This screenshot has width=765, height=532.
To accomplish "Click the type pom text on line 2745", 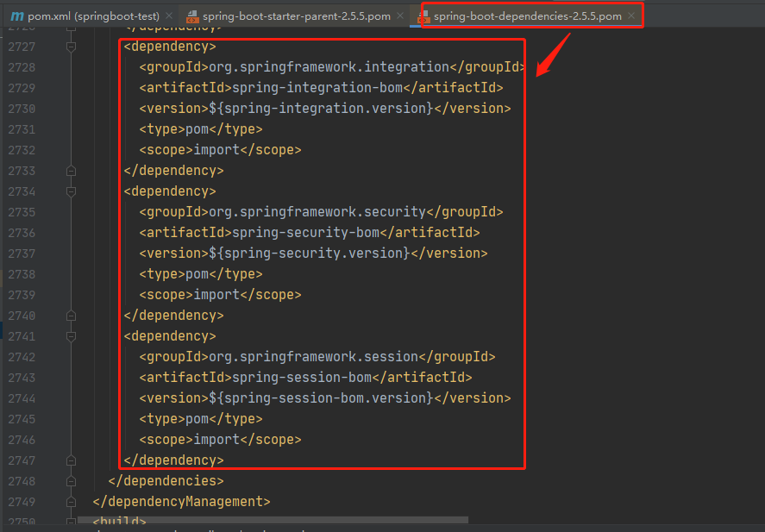I will [201, 419].
